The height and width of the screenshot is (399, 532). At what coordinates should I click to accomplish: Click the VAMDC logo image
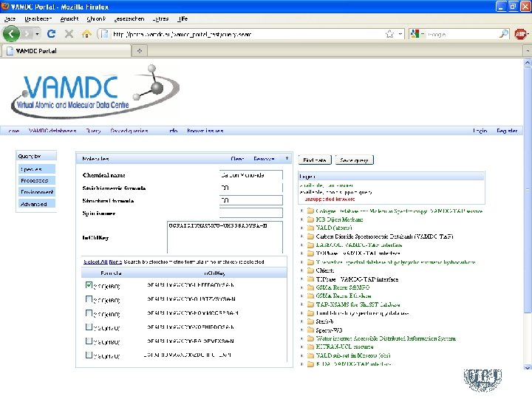(x=95, y=92)
